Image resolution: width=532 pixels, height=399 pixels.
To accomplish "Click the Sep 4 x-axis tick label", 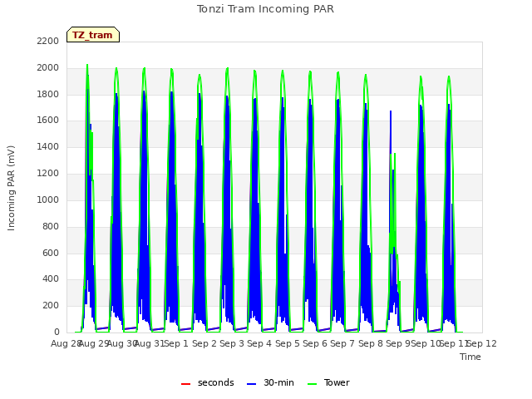I will [x=259, y=343].
